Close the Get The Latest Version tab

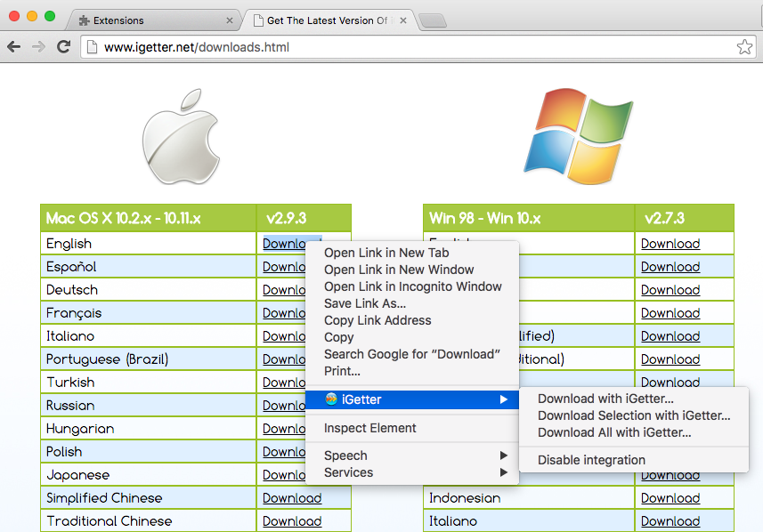point(403,20)
